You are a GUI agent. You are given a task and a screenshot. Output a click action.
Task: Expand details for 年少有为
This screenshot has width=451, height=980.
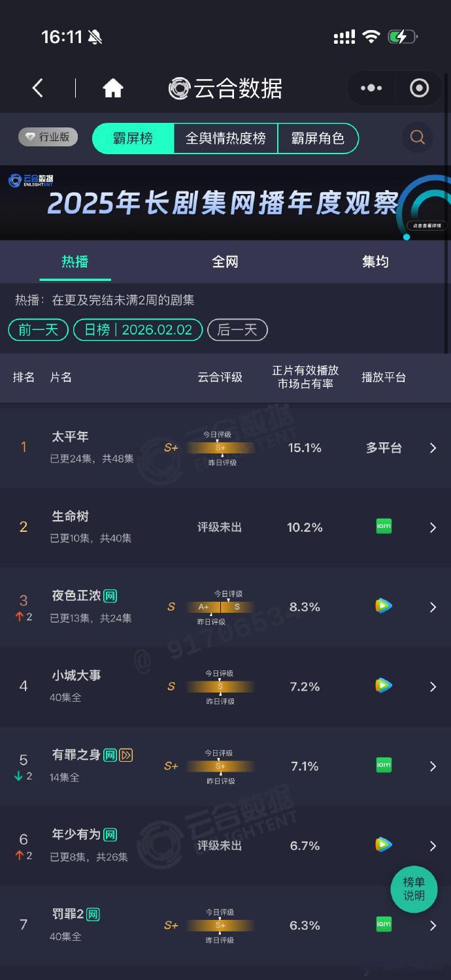tap(432, 845)
